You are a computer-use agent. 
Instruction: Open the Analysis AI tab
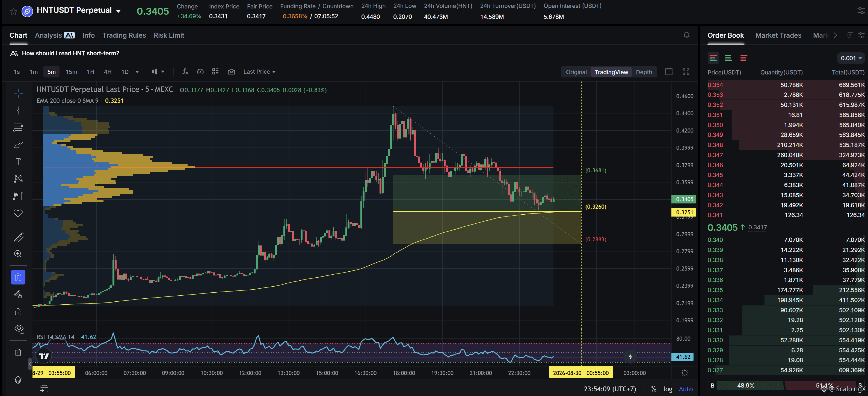(x=55, y=35)
